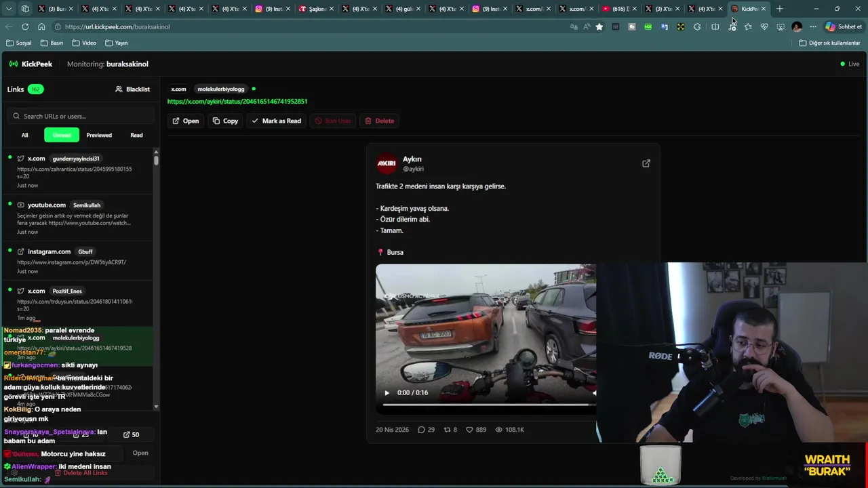The width and height of the screenshot is (868, 488).
Task: Click the tweet views eye icon
Action: [x=499, y=430]
